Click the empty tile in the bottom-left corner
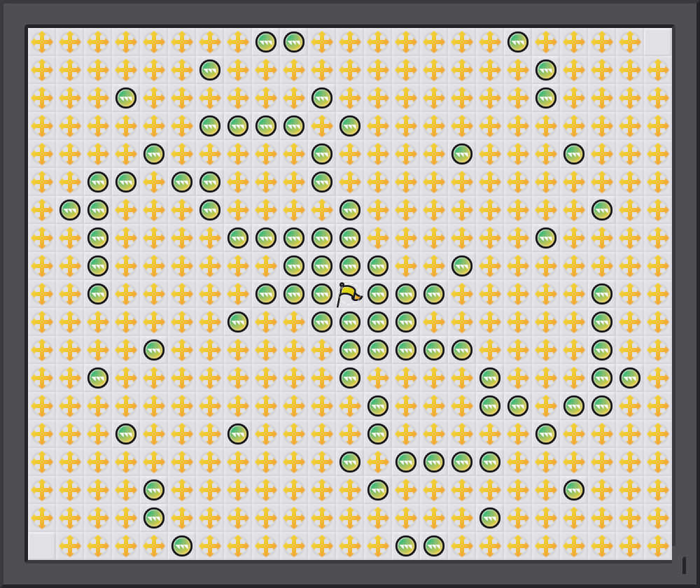The height and width of the screenshot is (588, 700). (x=42, y=546)
